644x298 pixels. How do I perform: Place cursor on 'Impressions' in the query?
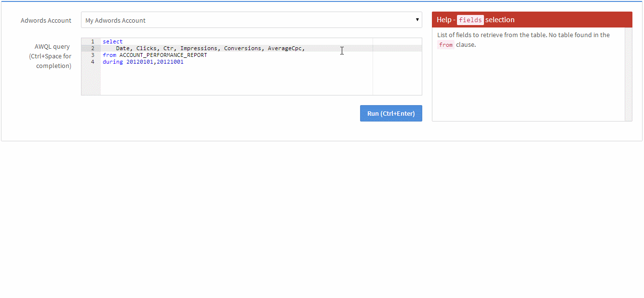(199, 49)
